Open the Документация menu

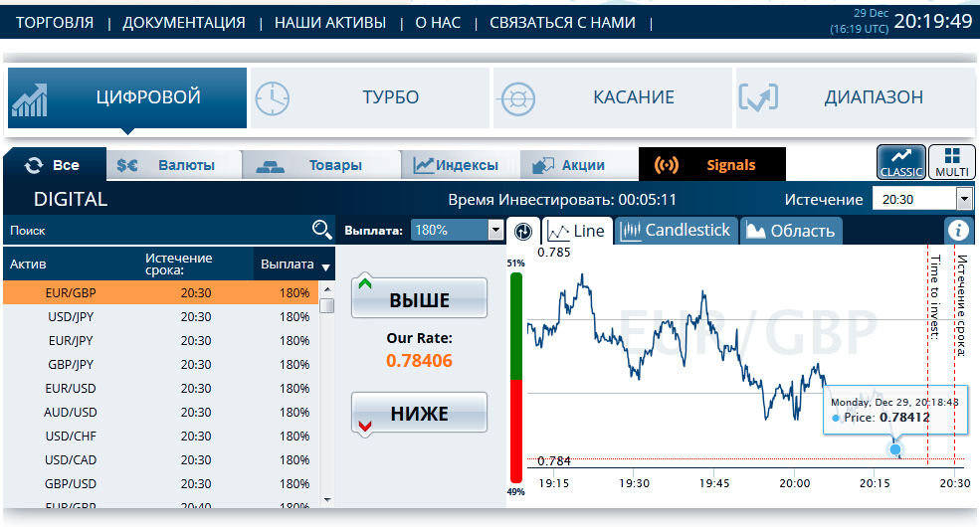pos(184,22)
